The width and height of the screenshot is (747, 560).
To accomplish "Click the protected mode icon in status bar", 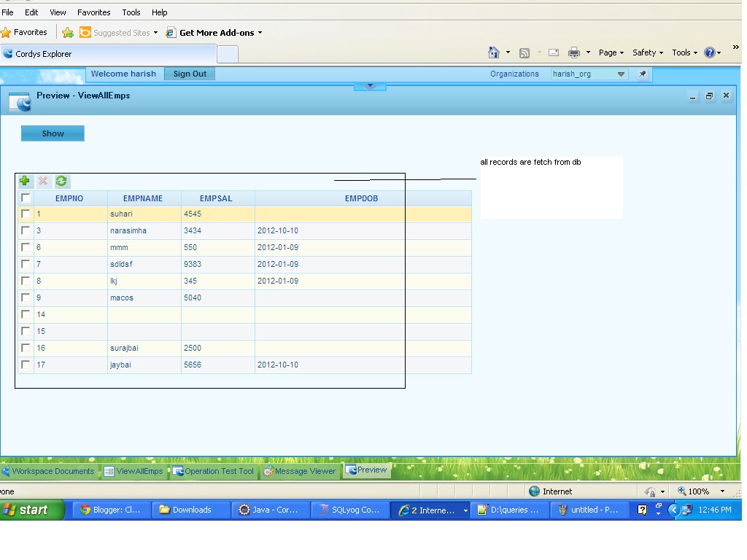I will (650, 491).
